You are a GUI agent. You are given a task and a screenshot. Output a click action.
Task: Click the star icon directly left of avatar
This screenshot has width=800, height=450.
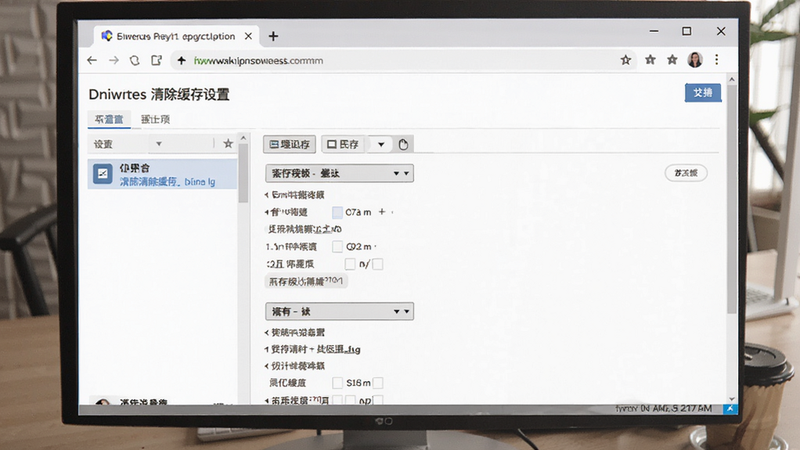pyautogui.click(x=672, y=60)
